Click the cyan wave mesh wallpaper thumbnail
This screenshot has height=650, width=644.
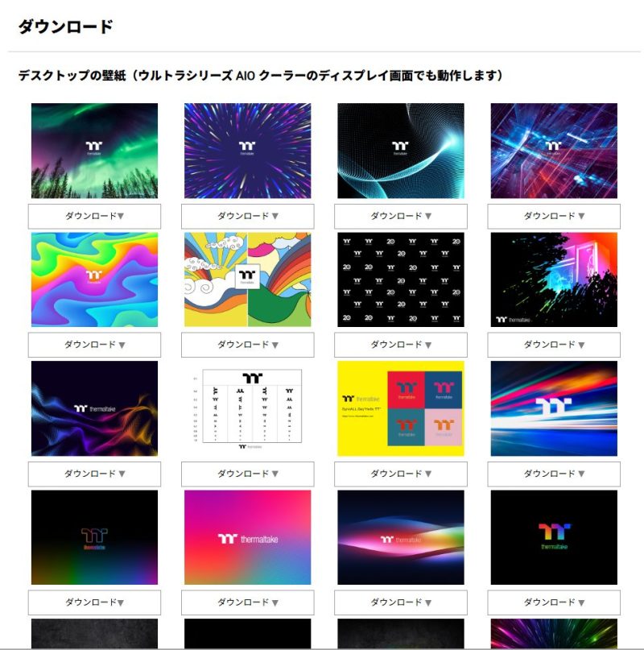[401, 151]
